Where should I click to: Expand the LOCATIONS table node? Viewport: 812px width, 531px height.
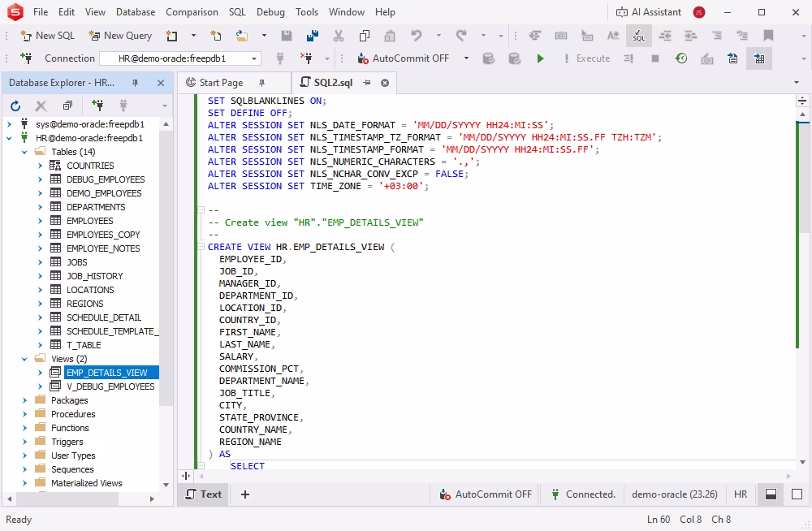pos(40,290)
